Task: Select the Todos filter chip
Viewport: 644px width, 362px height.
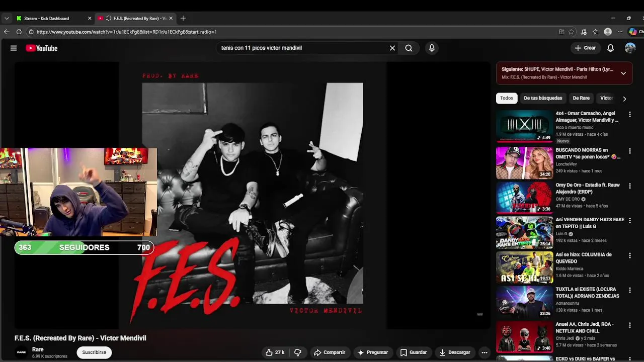Action: 507,98
